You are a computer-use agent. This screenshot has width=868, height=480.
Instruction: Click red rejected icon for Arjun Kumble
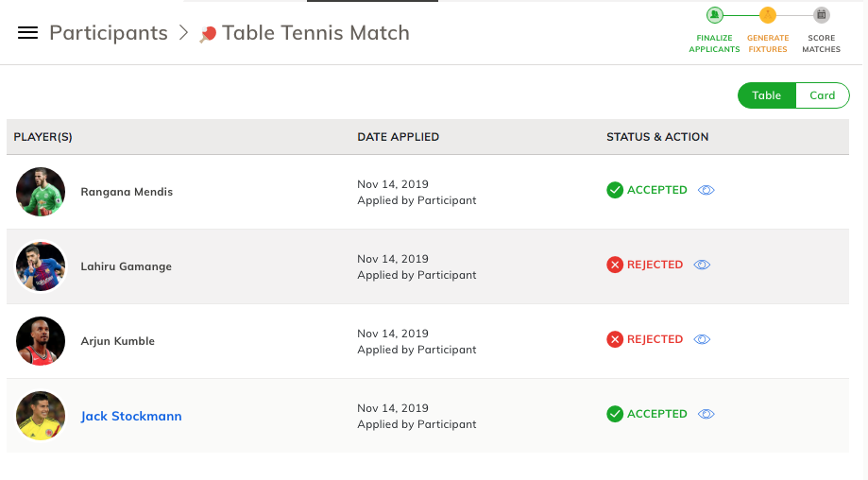pyautogui.click(x=615, y=340)
